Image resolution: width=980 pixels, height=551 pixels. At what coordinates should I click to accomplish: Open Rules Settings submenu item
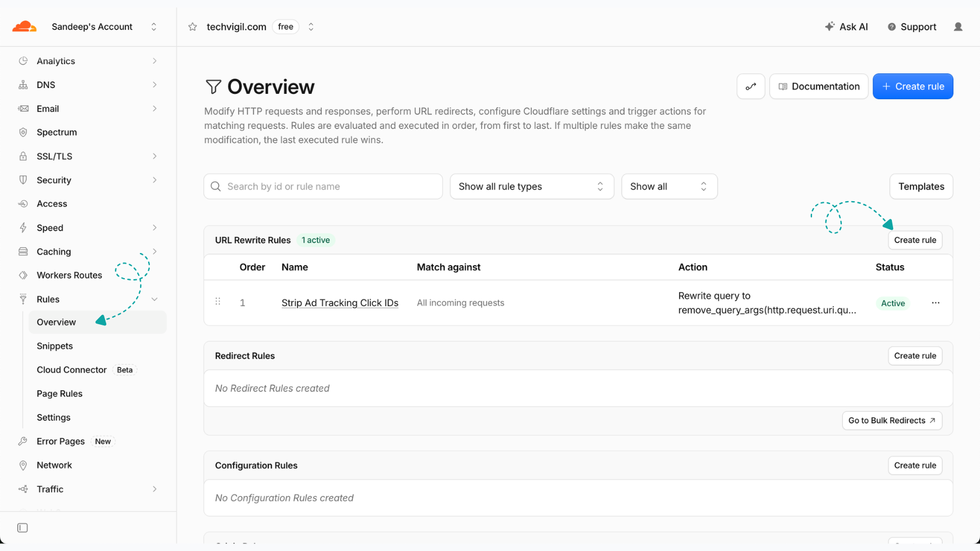pos(54,417)
